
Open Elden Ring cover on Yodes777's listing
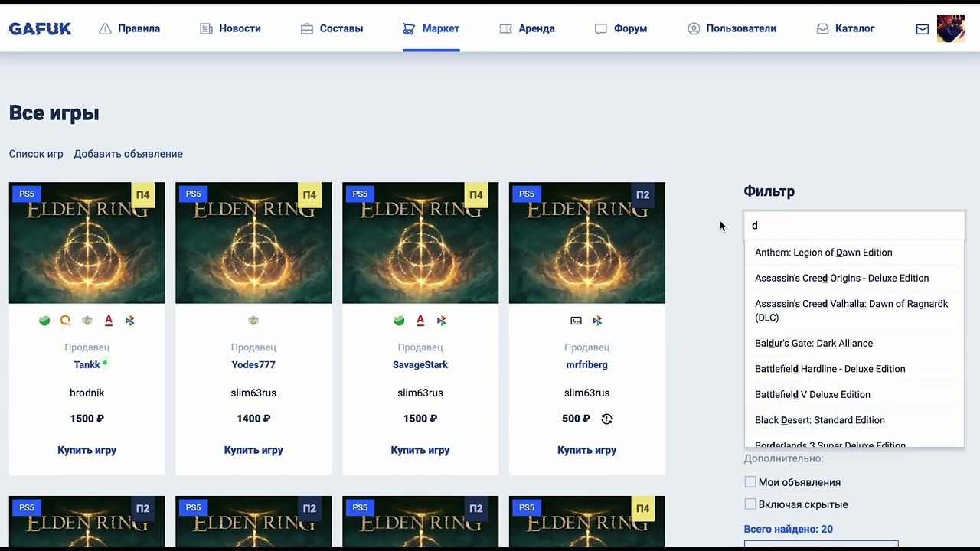(253, 243)
